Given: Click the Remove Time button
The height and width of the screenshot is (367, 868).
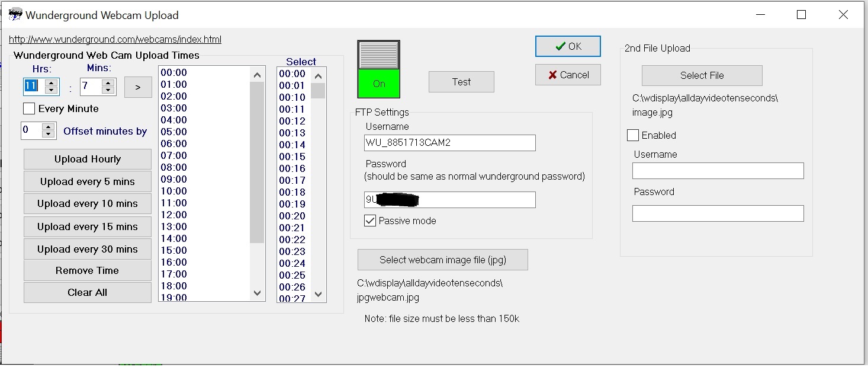Looking at the screenshot, I should (88, 270).
